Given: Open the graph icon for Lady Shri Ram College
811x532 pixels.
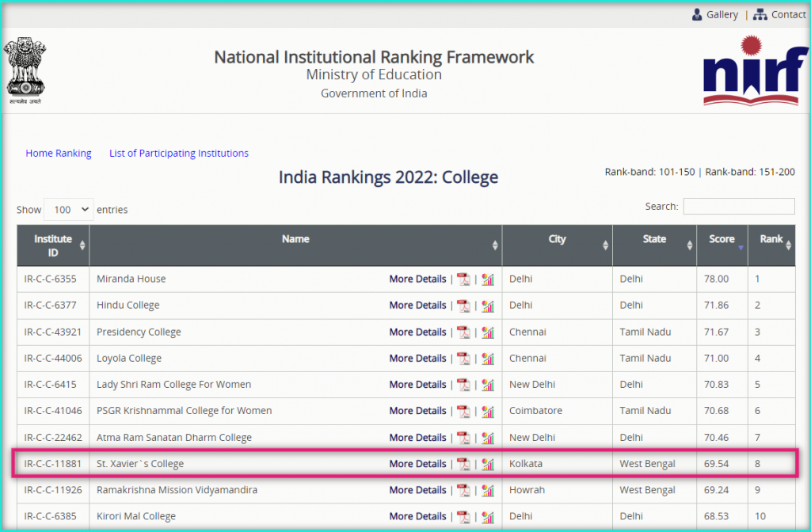Looking at the screenshot, I should (488, 385).
